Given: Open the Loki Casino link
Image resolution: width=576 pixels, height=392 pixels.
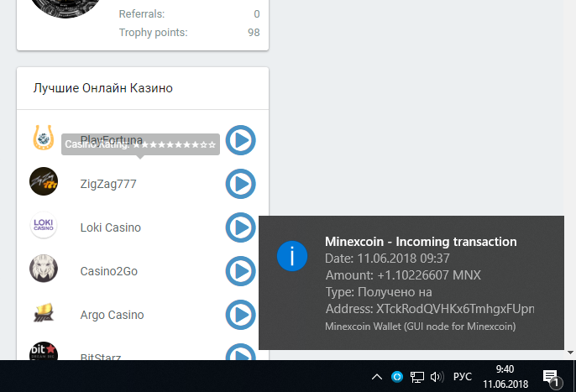Looking at the screenshot, I should click(111, 227).
